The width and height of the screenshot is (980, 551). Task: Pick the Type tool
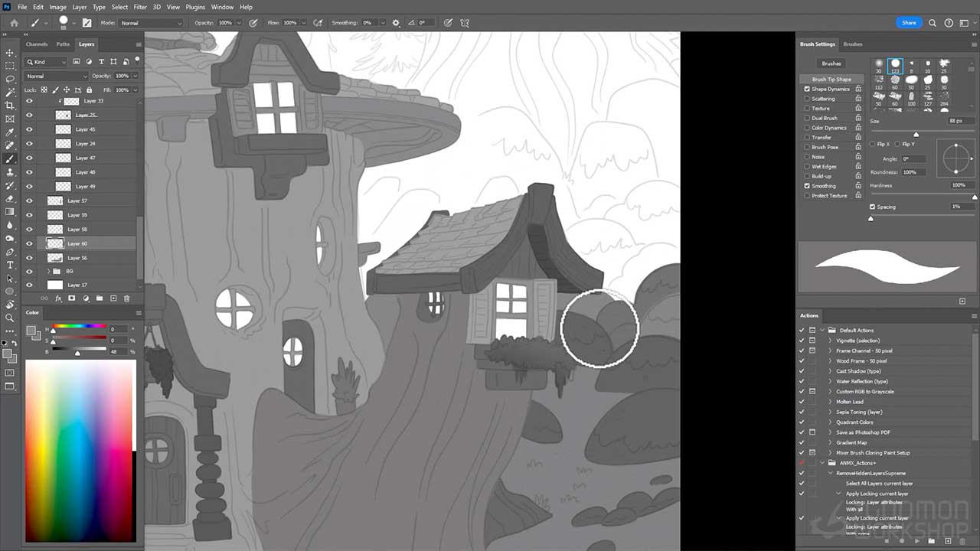[x=10, y=262]
